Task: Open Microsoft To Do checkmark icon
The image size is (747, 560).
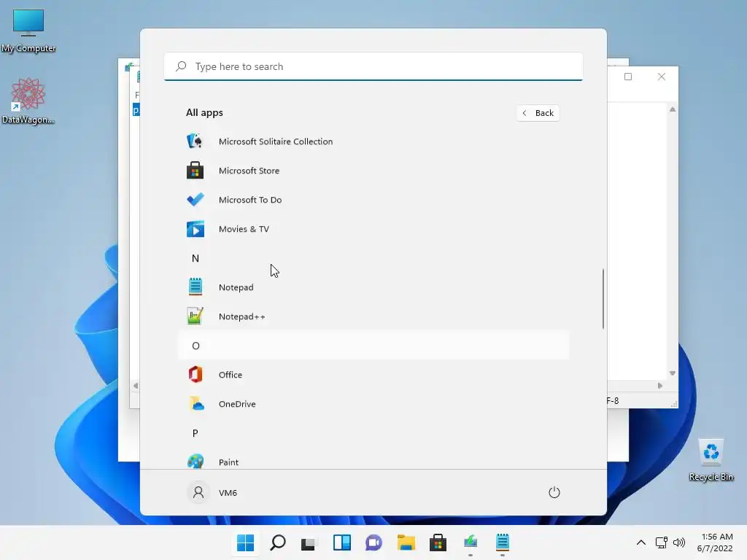Action: point(195,200)
